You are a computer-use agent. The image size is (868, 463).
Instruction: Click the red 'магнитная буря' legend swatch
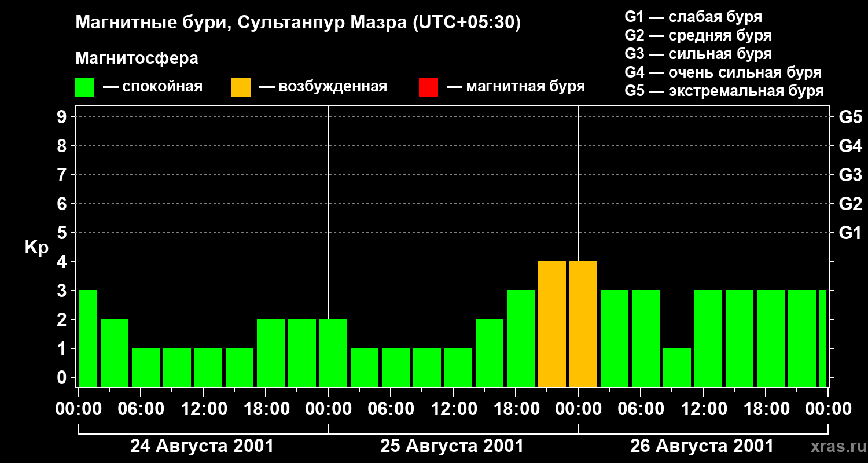428,87
